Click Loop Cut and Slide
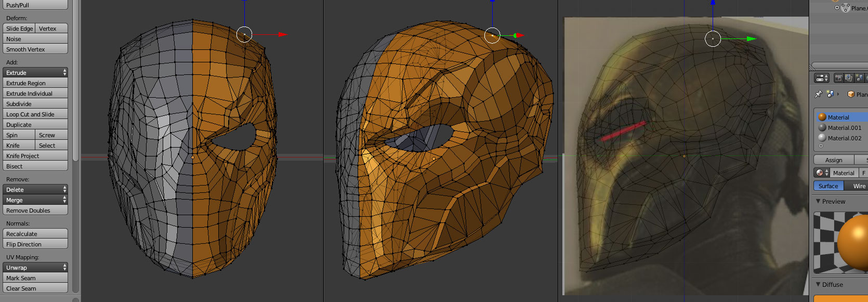Image resolution: width=868 pixels, height=302 pixels. pos(35,114)
